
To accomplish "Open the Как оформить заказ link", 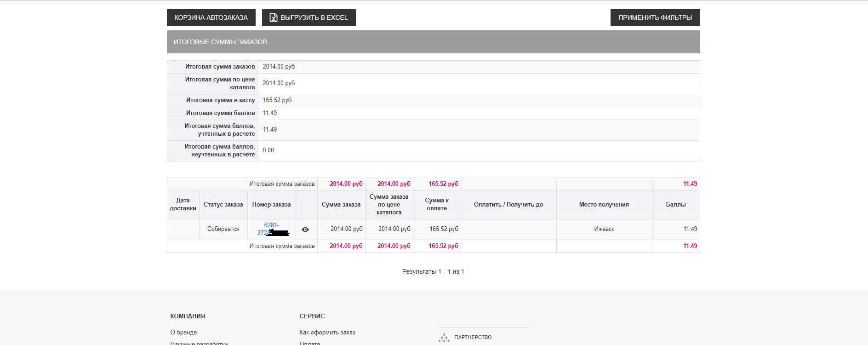I will [x=327, y=332].
